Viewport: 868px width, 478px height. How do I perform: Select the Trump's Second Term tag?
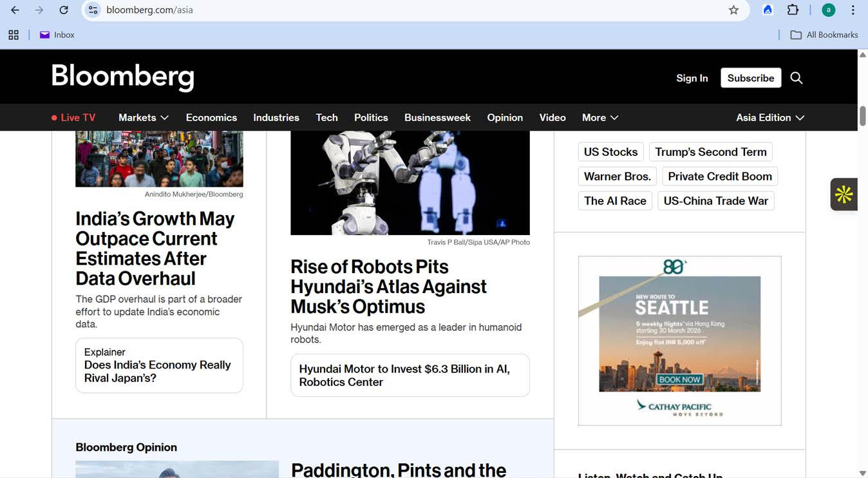[x=711, y=152]
